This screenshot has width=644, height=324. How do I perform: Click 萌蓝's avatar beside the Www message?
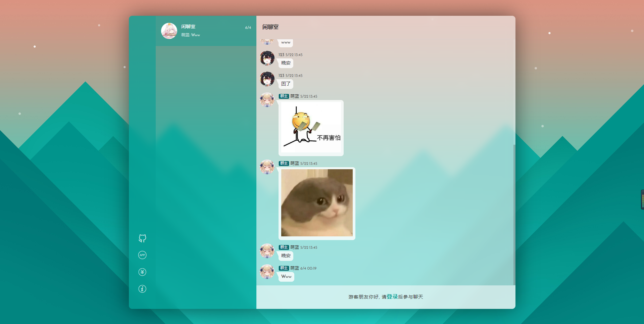click(x=267, y=272)
